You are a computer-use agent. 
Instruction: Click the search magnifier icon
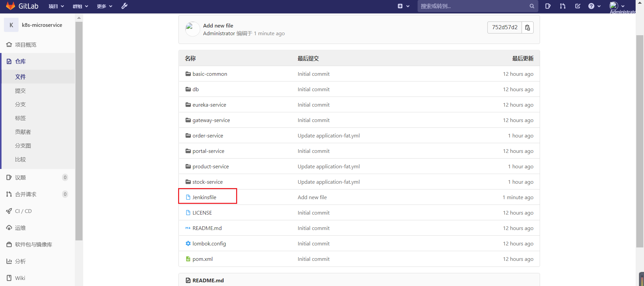[x=532, y=6]
